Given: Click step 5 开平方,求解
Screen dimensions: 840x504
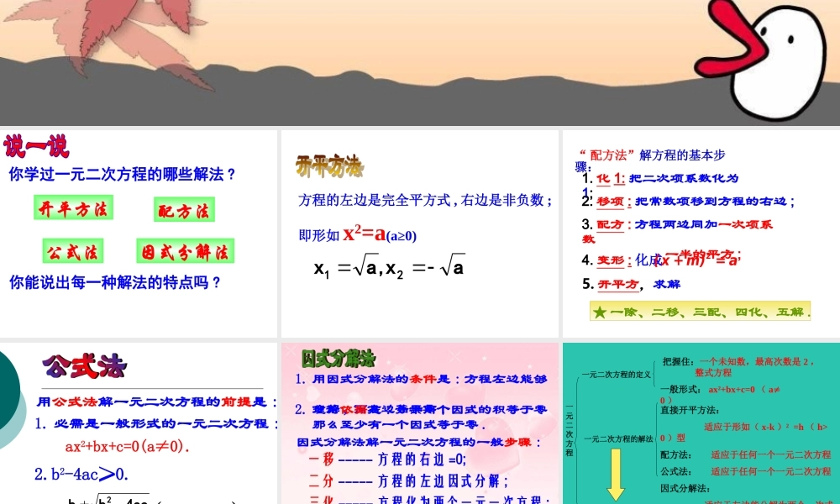Looking at the screenshot, I should tap(631, 284).
